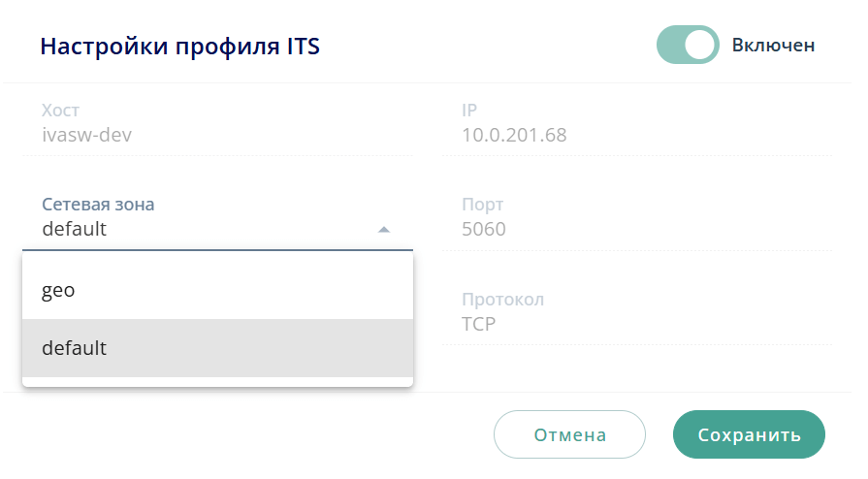Click the "Сетевая зона" field label
This screenshot has height=479, width=868.
tap(98, 205)
